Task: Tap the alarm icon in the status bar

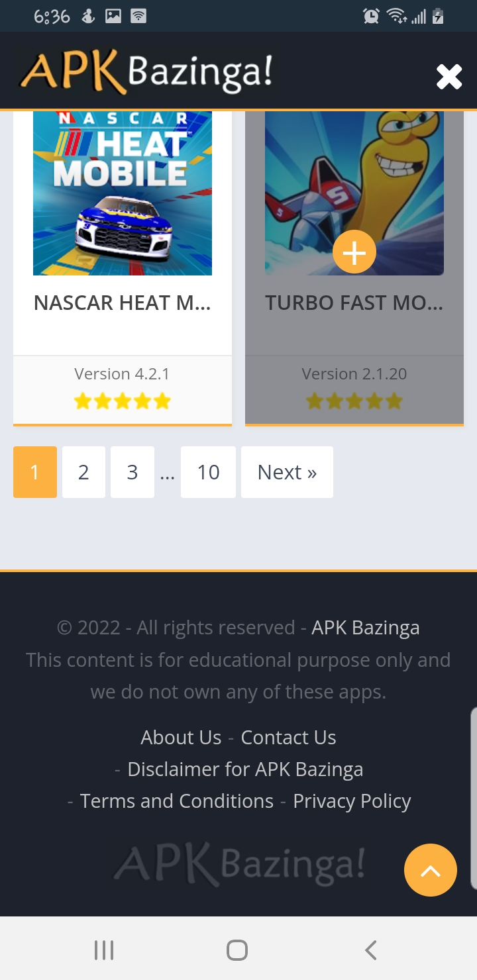Action: click(x=371, y=17)
